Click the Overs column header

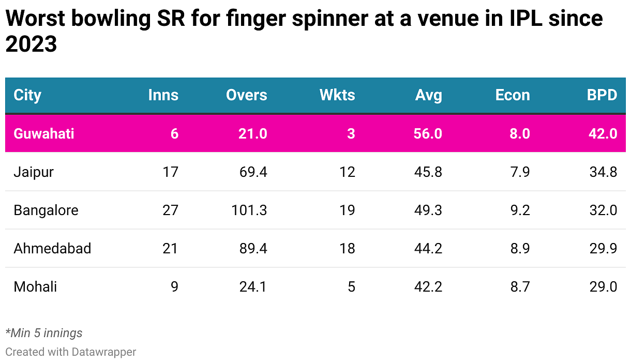pyautogui.click(x=246, y=95)
